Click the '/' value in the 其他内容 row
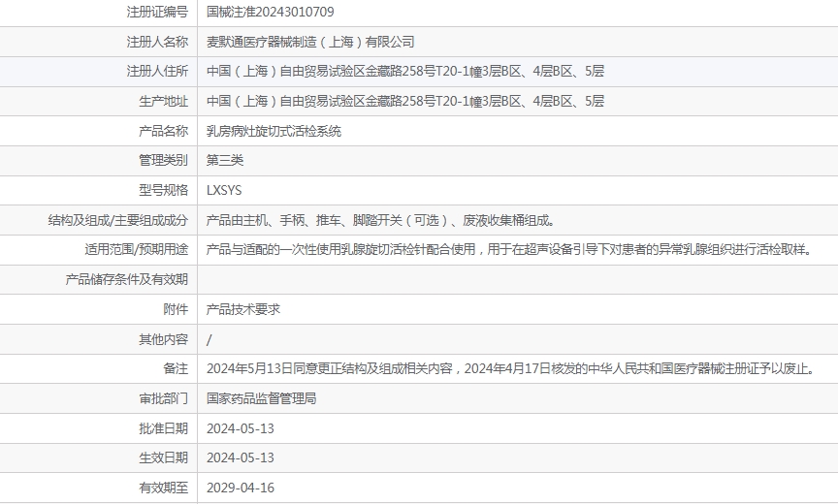The image size is (838, 504). [209, 339]
